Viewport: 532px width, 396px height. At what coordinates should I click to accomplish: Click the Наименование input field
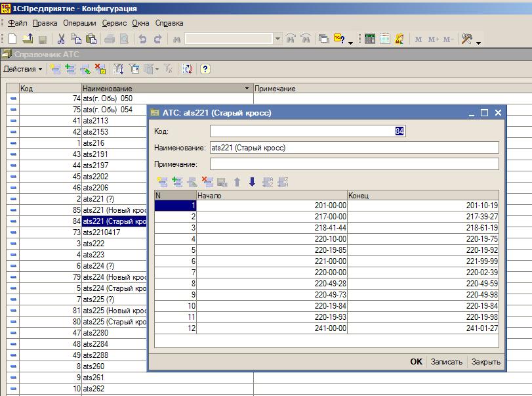(354, 148)
